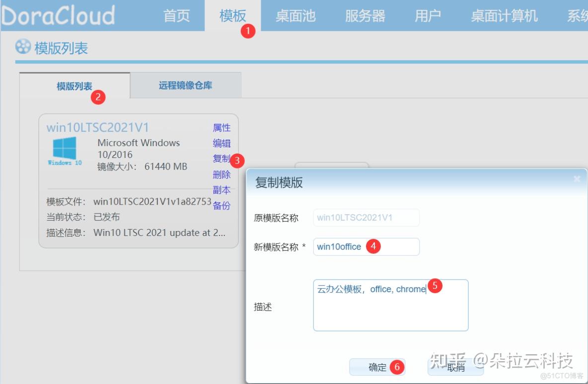Screen dimensions: 588x384
Task: Open the 首页 menu item
Action: point(176,15)
